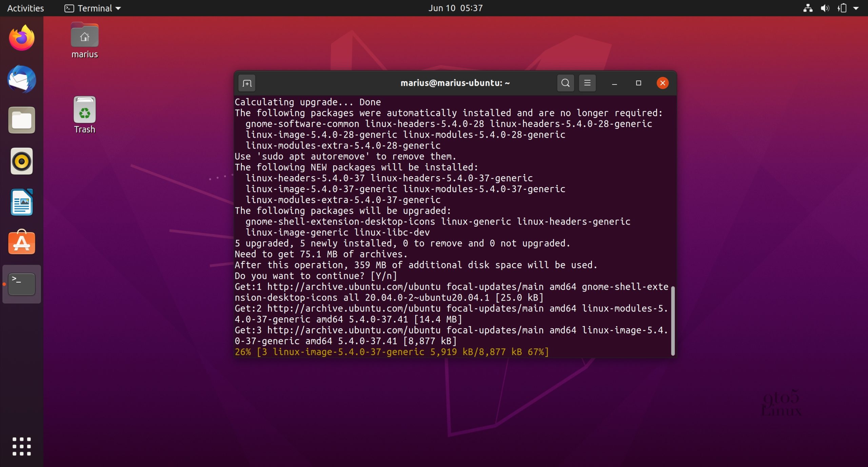
Task: Open the clock calendar showing Jun 10 05:37
Action: pyautogui.click(x=455, y=8)
